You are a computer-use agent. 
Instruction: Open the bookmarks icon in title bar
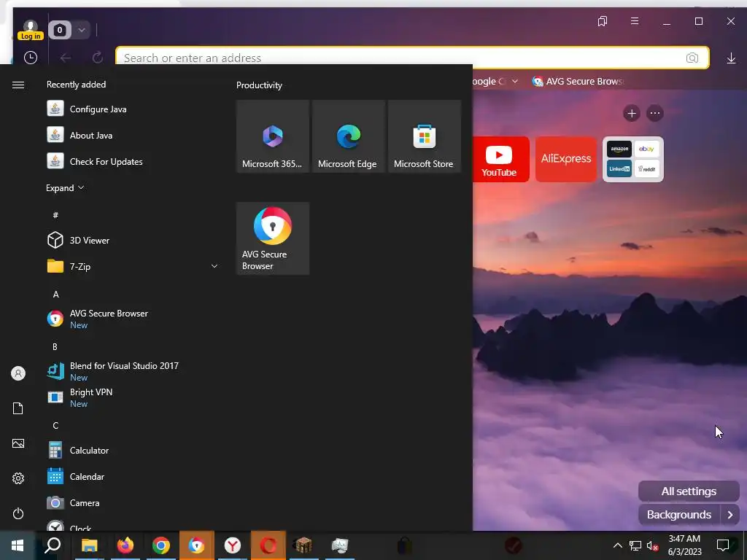[x=603, y=21]
